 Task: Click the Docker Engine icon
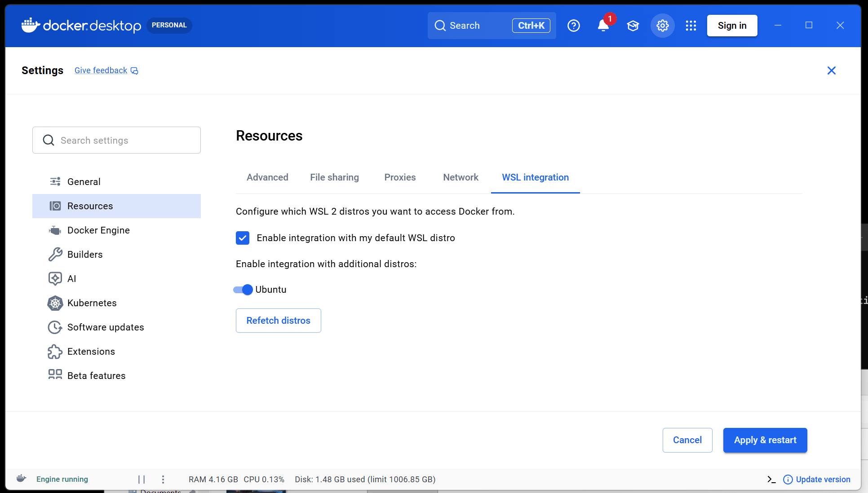coord(55,230)
